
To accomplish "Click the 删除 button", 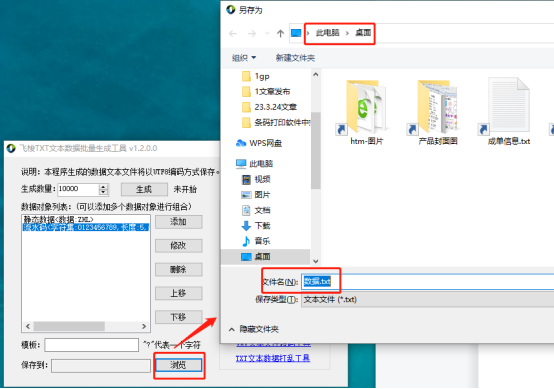I will tap(178, 270).
